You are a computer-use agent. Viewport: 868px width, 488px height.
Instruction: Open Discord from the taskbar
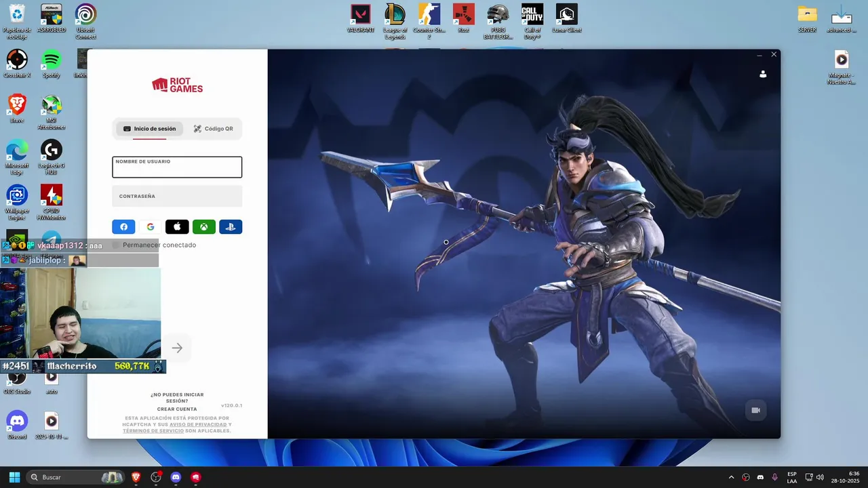(x=176, y=477)
